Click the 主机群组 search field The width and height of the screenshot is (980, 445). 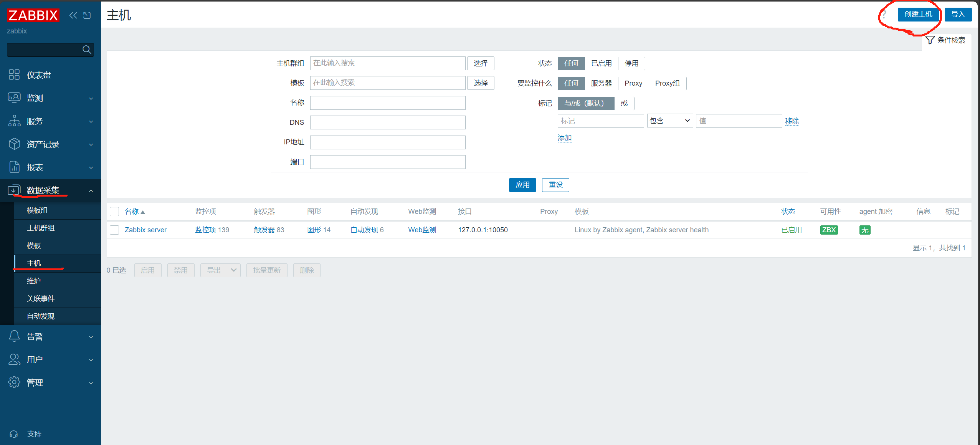388,63
